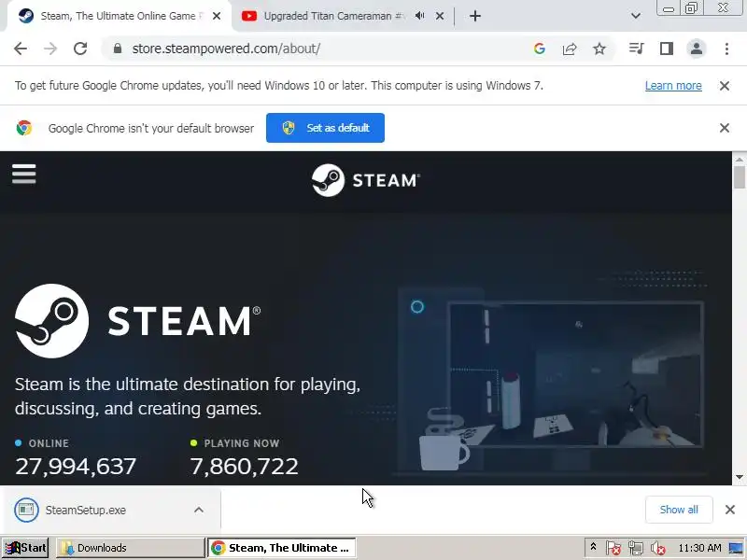Viewport: 747px width, 560px height.
Task: Click Show all downloads
Action: 679,510
